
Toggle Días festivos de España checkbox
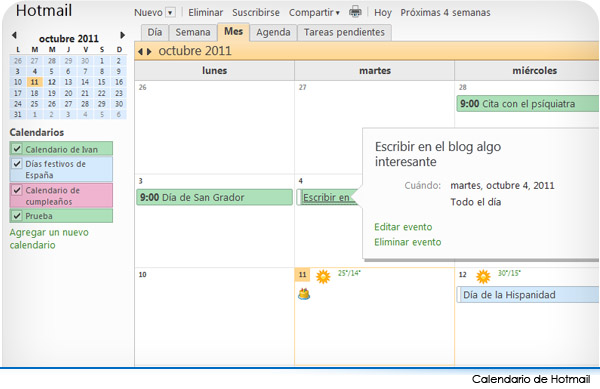pyautogui.click(x=17, y=164)
